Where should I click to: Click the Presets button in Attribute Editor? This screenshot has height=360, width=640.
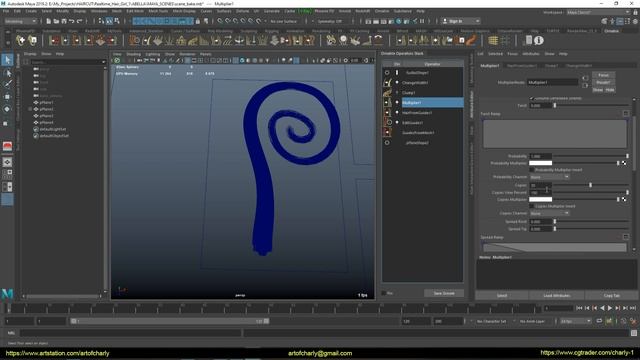(603, 82)
